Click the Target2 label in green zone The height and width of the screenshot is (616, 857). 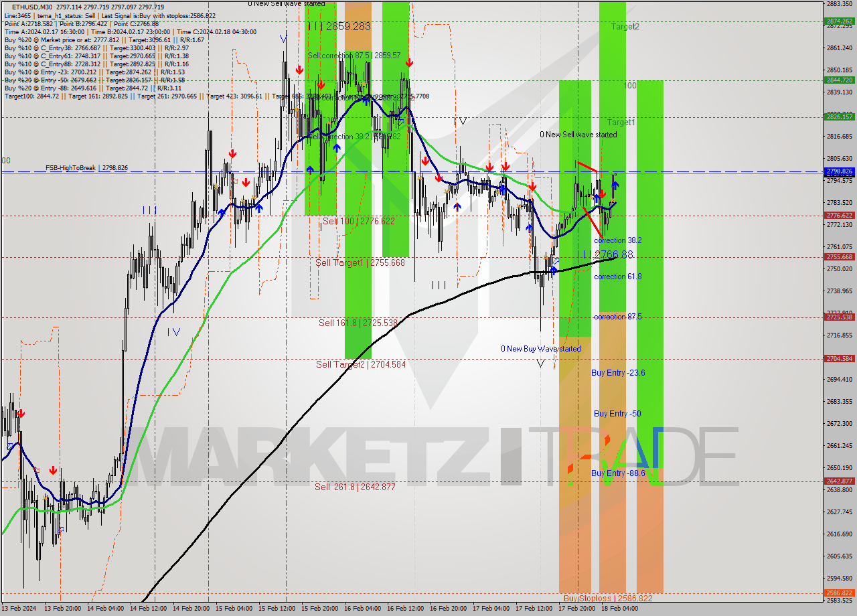click(x=625, y=27)
